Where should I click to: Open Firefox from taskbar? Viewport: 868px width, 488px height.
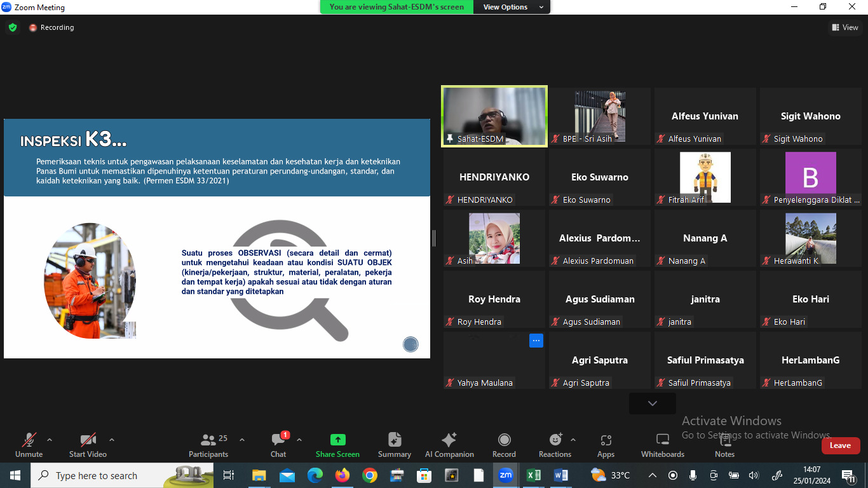(x=342, y=475)
